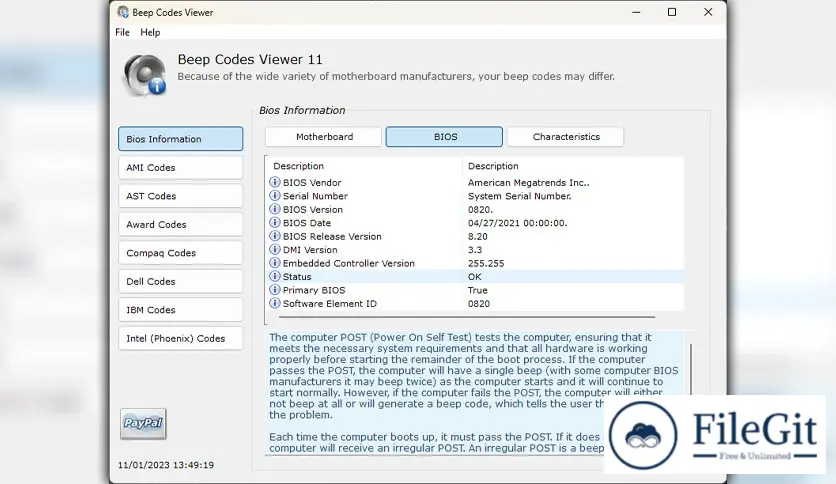The image size is (836, 484).
Task: Click info icon beside Embedded Controller Version
Action: [275, 263]
